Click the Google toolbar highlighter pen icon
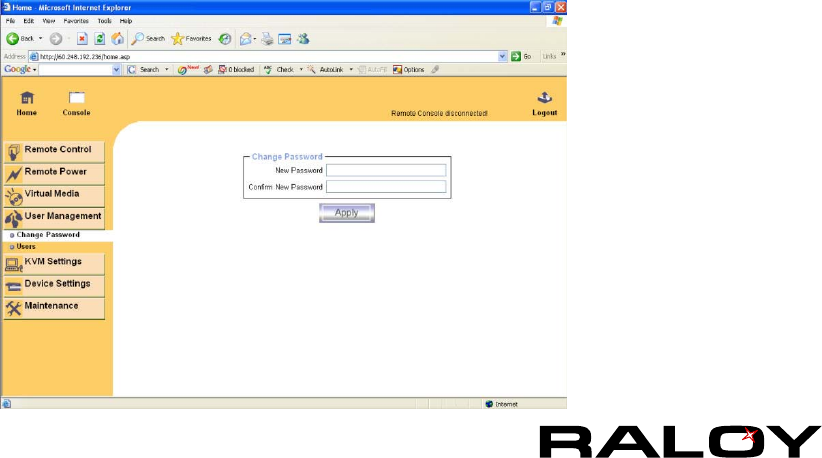 435,69
